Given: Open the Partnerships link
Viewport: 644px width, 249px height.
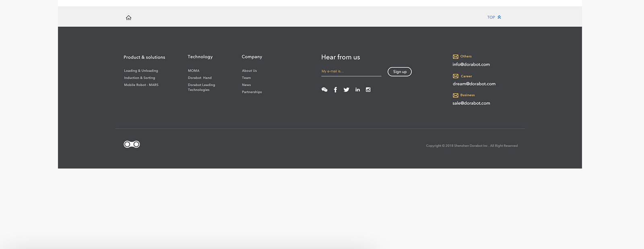Looking at the screenshot, I should coord(252,92).
